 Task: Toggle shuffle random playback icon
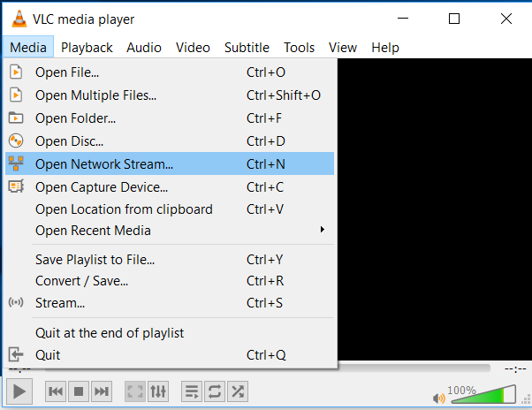click(237, 391)
